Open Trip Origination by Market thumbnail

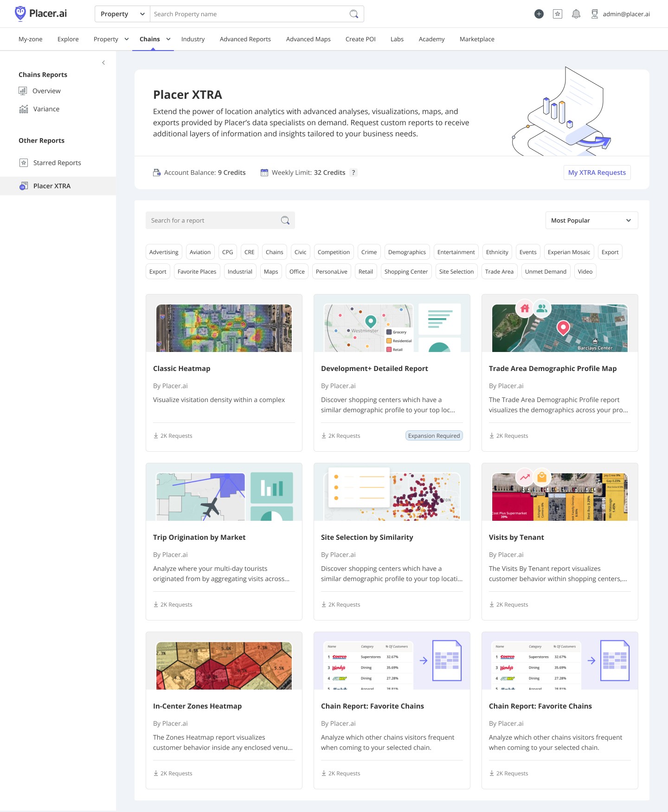[x=224, y=492]
